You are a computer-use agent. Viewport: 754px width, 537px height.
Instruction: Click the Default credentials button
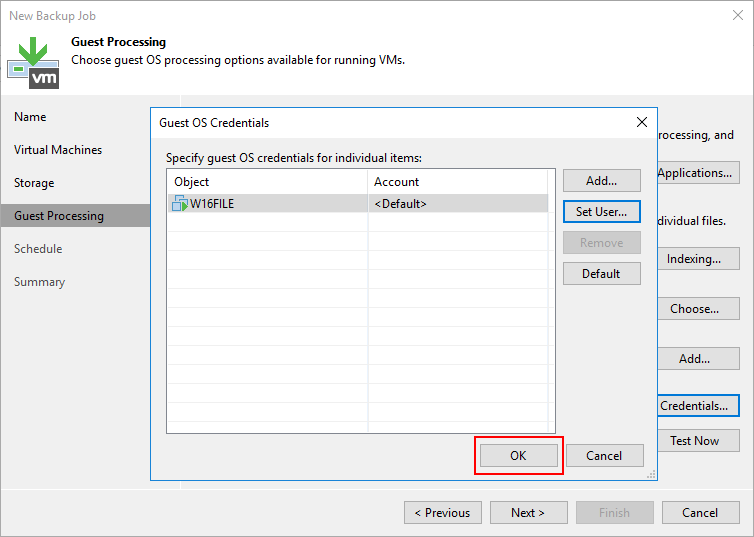(601, 274)
